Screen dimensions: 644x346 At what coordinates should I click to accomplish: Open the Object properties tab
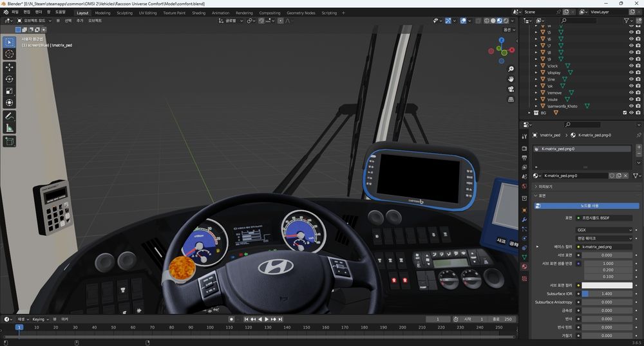524,210
